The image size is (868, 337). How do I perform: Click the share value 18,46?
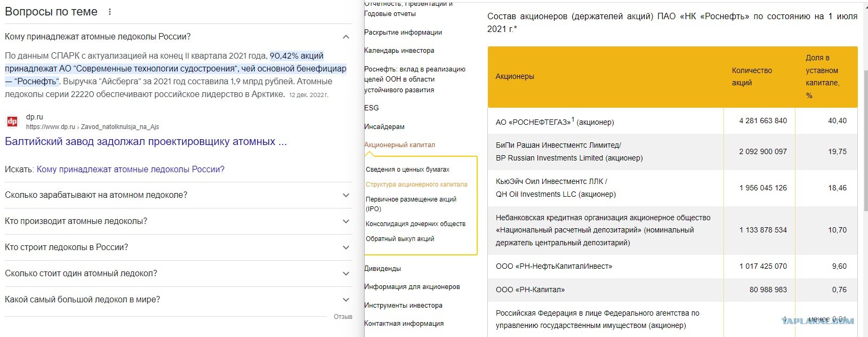[837, 188]
